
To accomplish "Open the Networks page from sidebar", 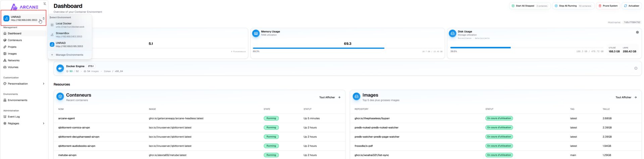I will pyautogui.click(x=13, y=61).
